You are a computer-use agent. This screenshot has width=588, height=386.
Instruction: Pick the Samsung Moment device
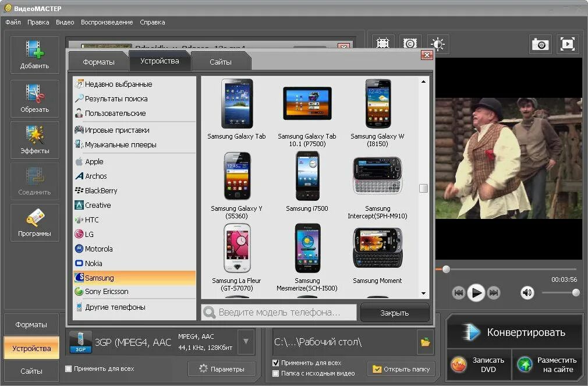377,254
